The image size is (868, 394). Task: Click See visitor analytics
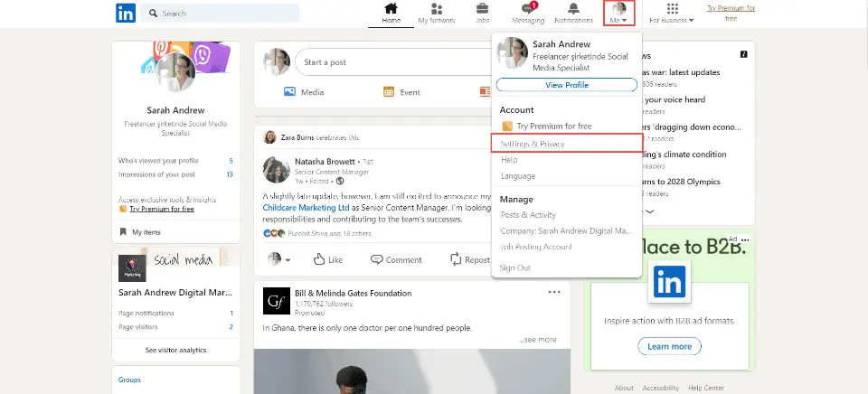coord(175,351)
